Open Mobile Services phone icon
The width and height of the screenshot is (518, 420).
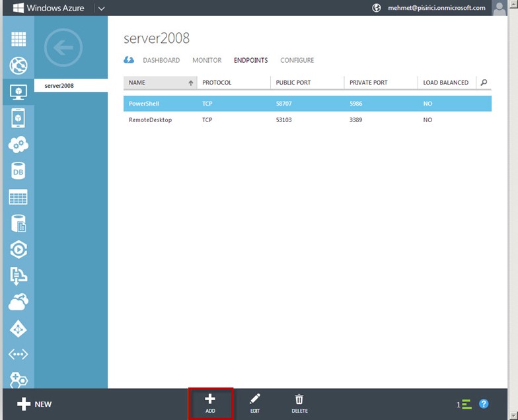[x=18, y=118]
